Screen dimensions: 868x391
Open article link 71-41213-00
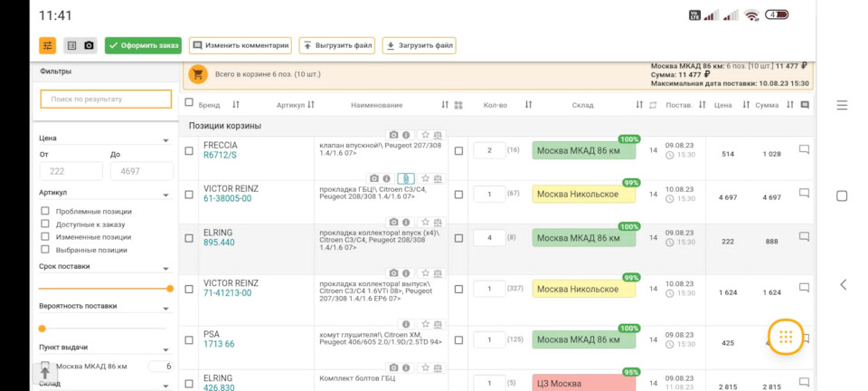pos(228,293)
